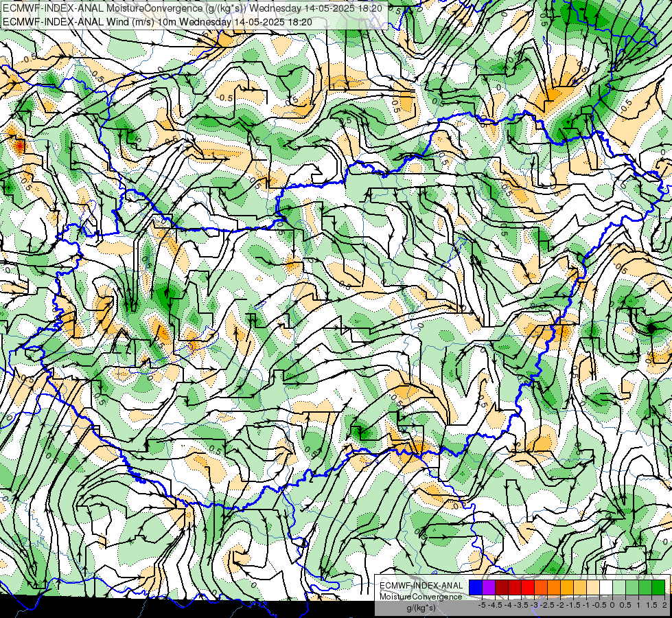
Task: Click the white swatch in the legend
Action: pyautogui.click(x=606, y=587)
